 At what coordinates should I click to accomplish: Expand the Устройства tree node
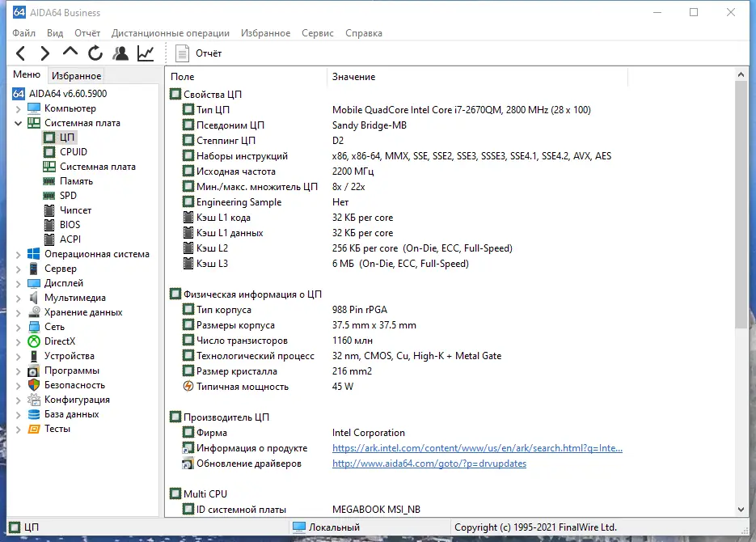(19, 357)
